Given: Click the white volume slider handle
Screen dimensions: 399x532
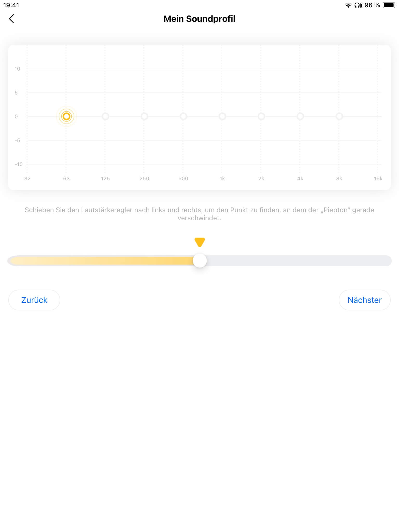Looking at the screenshot, I should 200,261.
